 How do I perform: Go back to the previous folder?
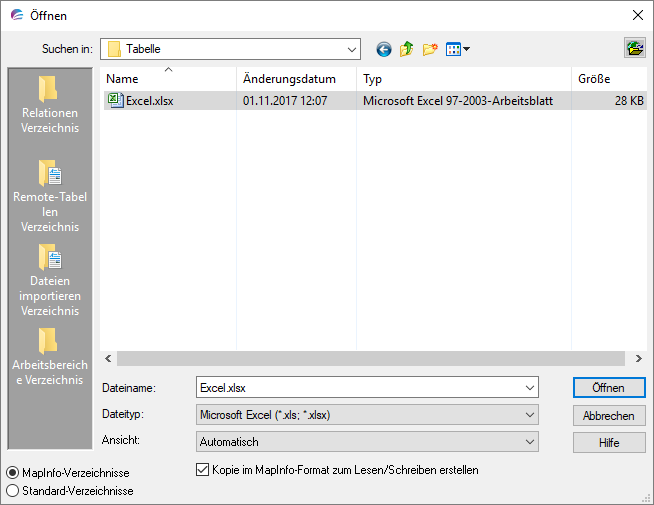tap(384, 49)
